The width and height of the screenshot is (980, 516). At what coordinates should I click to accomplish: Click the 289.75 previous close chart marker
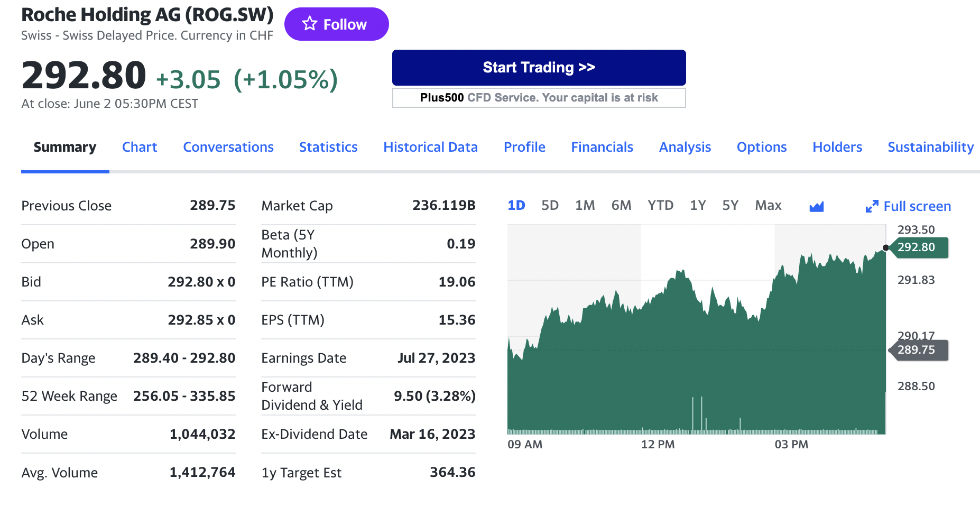919,350
